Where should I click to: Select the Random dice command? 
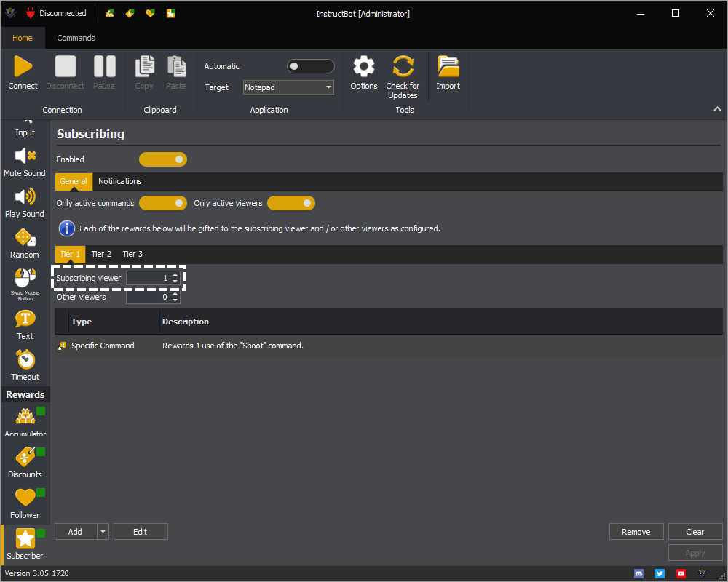click(x=25, y=244)
